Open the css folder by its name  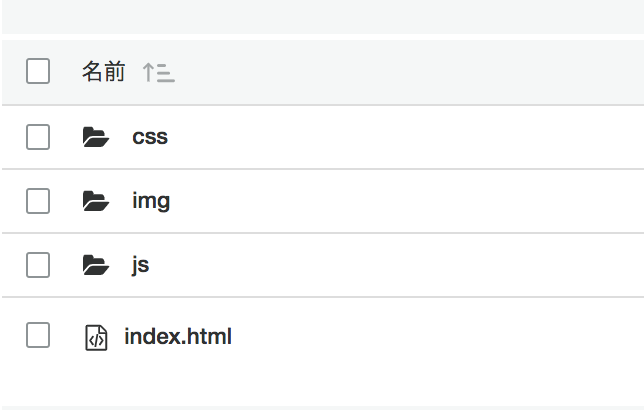[x=150, y=137]
